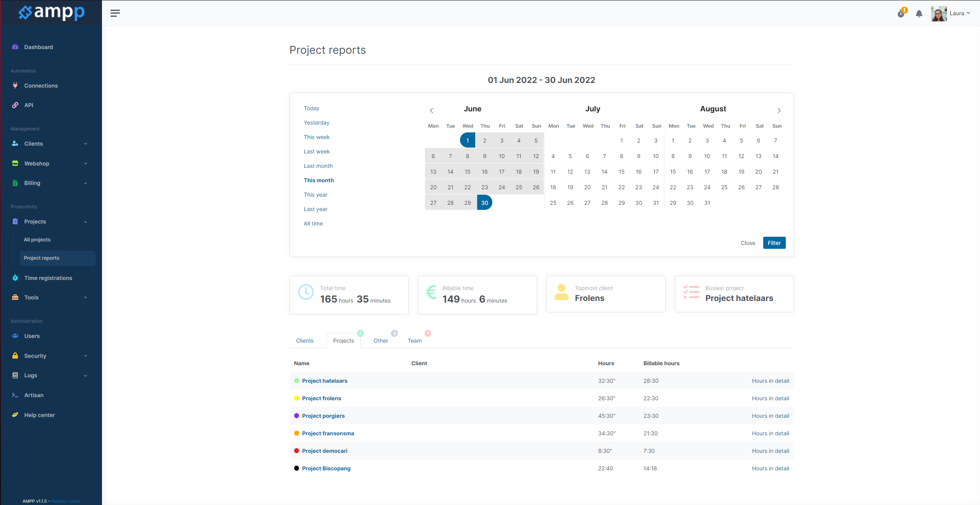The image size is (980, 505).
Task: Open the Laura user dropdown
Action: [x=951, y=13]
